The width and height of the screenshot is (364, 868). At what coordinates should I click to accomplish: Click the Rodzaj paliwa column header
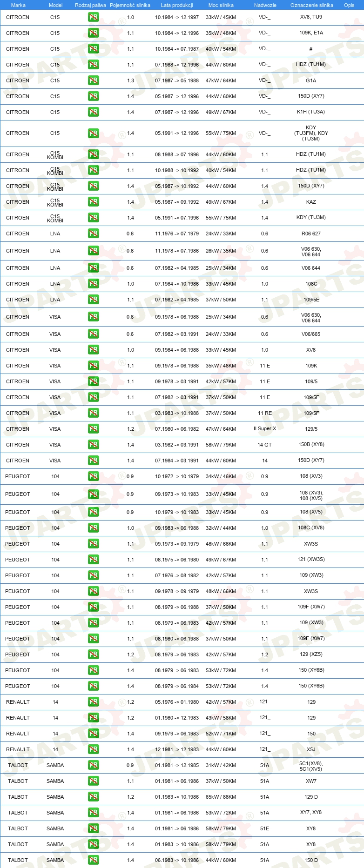[90, 5]
